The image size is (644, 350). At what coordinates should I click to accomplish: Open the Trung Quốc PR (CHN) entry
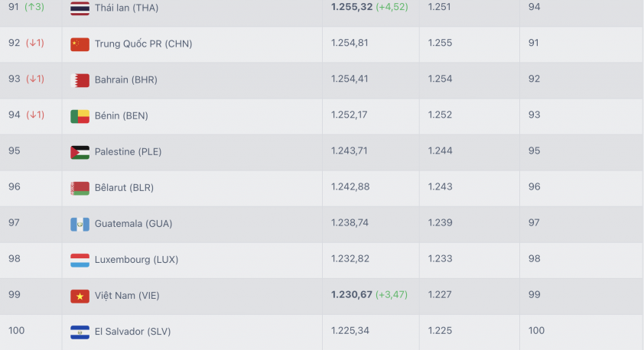tap(143, 44)
